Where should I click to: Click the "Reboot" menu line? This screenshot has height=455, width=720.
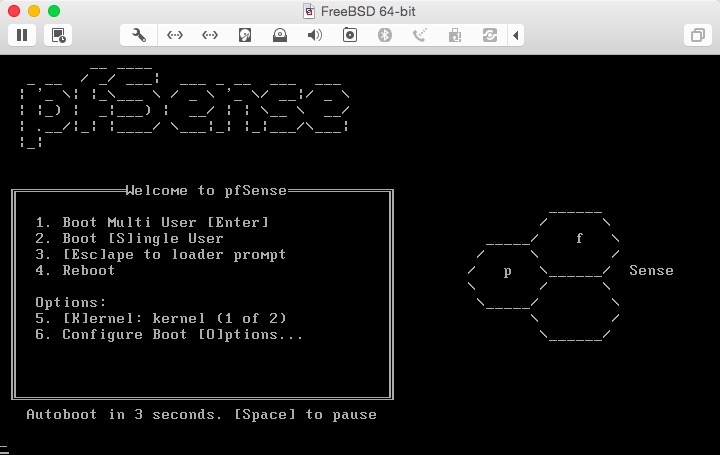(75, 270)
